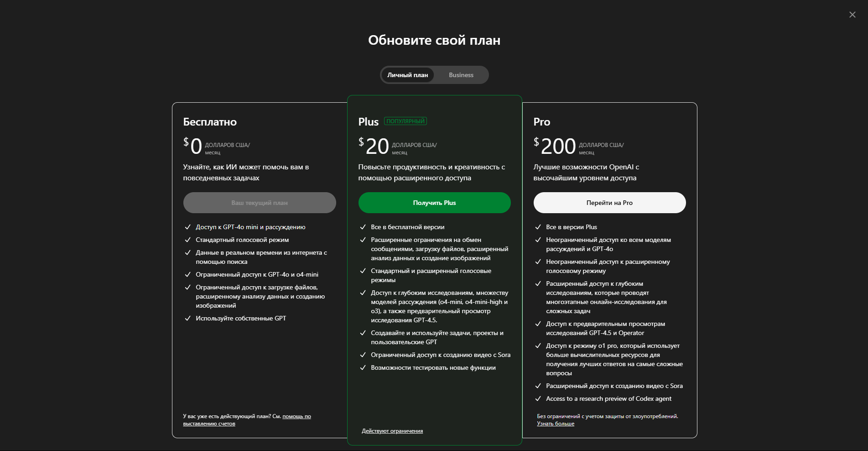Screen dimensions: 868x451
Task: Click the $0 price of free plan
Action: click(x=192, y=146)
